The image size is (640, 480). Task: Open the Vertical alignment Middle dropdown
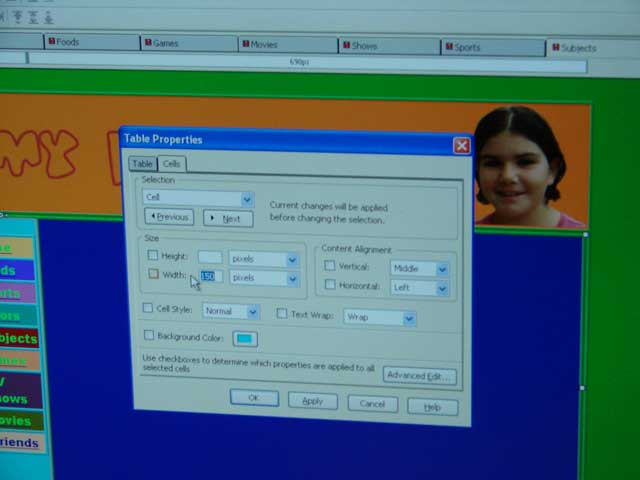(x=420, y=269)
